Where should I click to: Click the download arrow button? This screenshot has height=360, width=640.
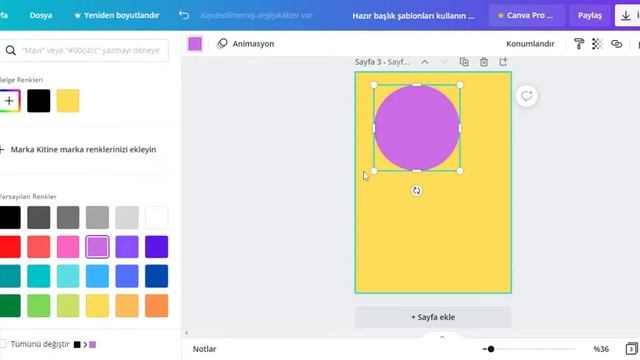point(625,16)
